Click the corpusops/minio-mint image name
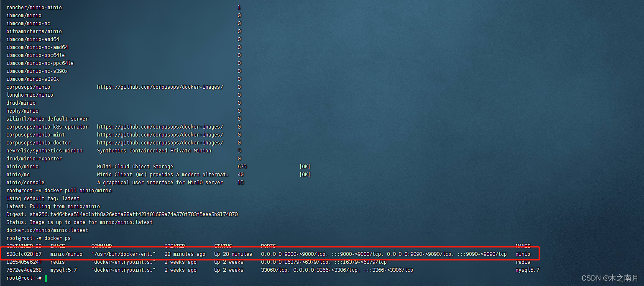The image size is (644, 286). click(x=36, y=135)
